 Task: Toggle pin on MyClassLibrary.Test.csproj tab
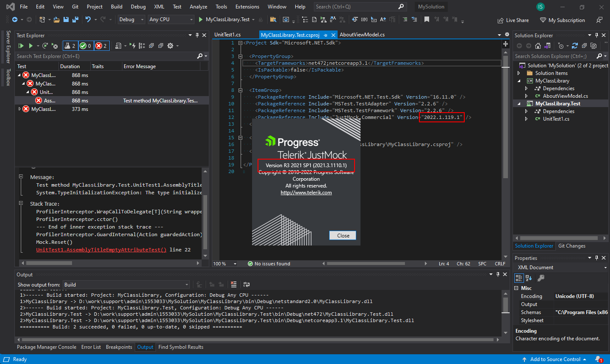[325, 35]
